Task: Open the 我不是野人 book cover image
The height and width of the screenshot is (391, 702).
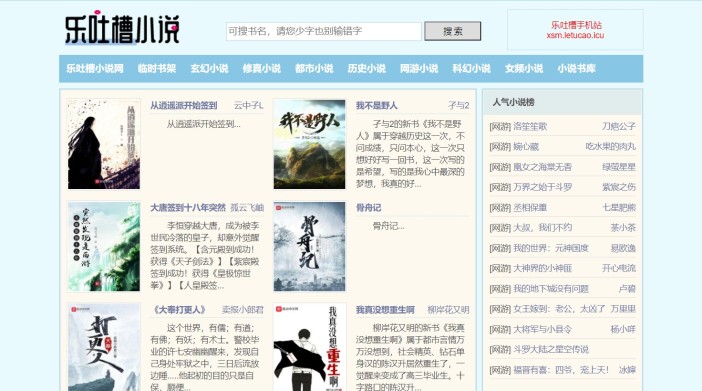Action: point(309,144)
